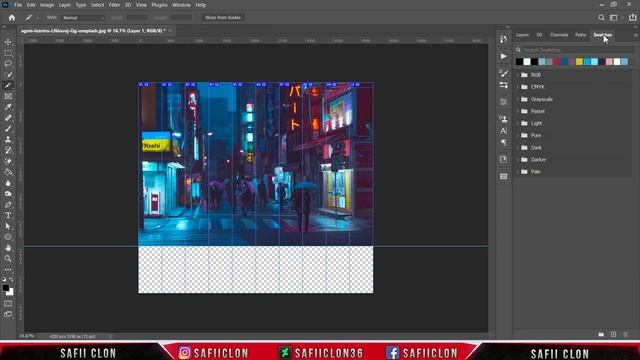Expand the Pure swatch group
The image size is (640, 360).
(518, 135)
